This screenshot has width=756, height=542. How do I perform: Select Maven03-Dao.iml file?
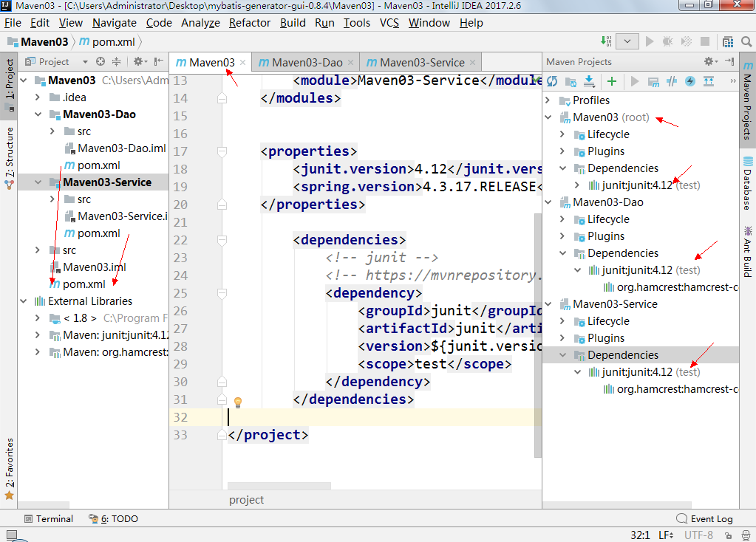(115, 148)
